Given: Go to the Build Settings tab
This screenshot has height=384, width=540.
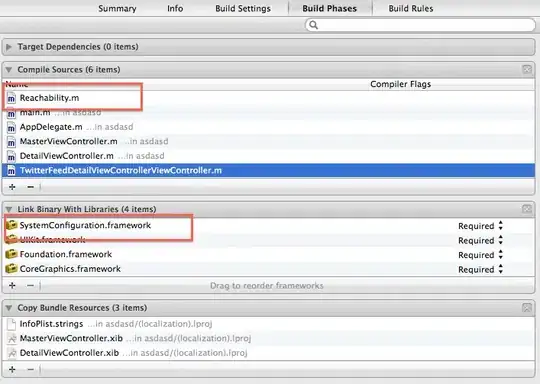Looking at the screenshot, I should coord(243,8).
